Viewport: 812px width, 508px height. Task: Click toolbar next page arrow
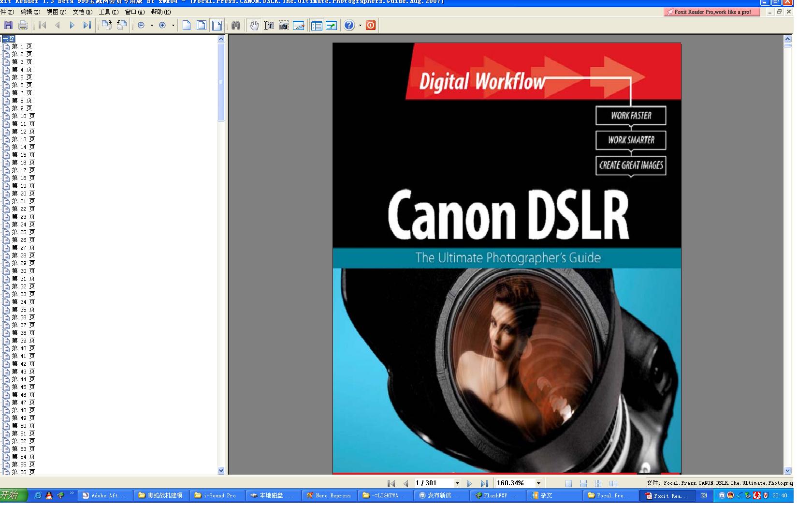coord(72,26)
